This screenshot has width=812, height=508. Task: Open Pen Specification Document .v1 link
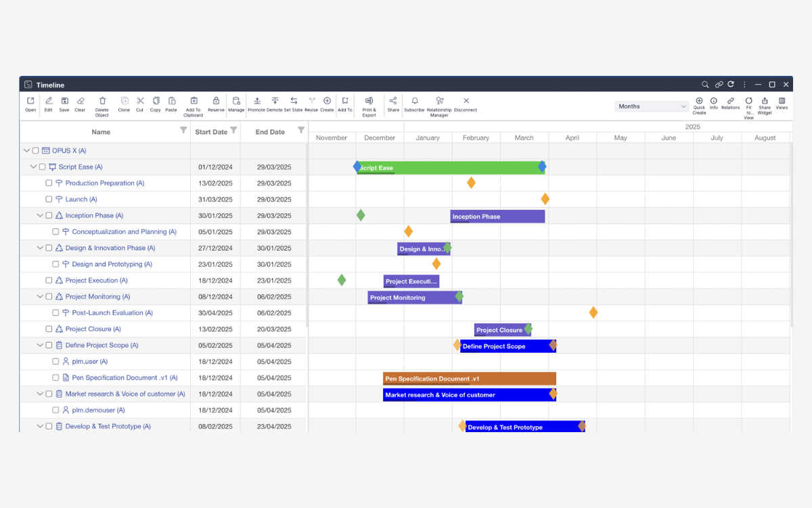pyautogui.click(x=125, y=378)
